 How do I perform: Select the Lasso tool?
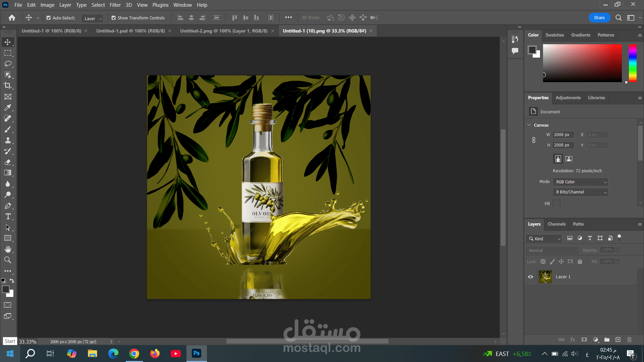(x=8, y=64)
